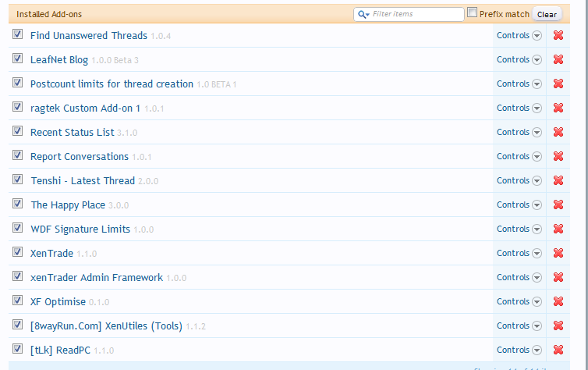Screen dimensions: 588x370
Task: Toggle Report Conversations enabled checkbox
Action: pyautogui.click(x=17, y=155)
